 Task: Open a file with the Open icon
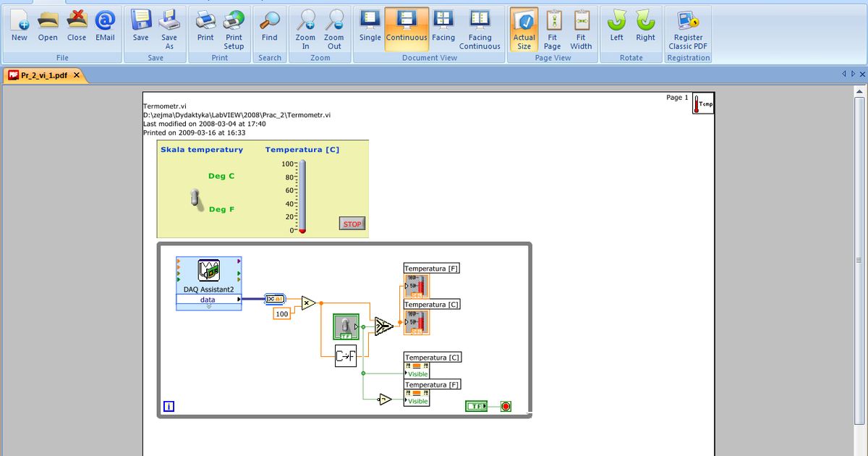48,26
